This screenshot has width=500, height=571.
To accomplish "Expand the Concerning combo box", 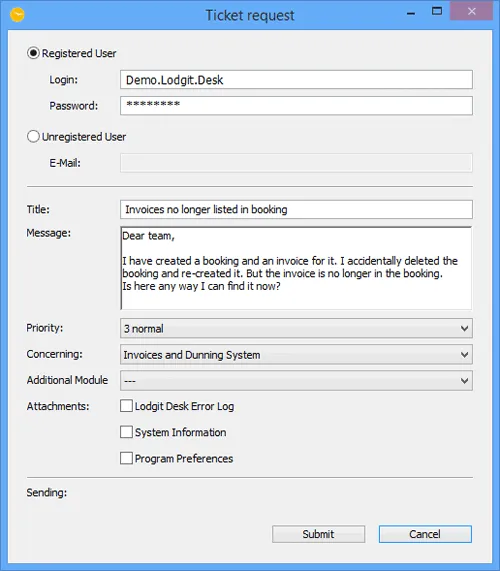I will point(296,355).
